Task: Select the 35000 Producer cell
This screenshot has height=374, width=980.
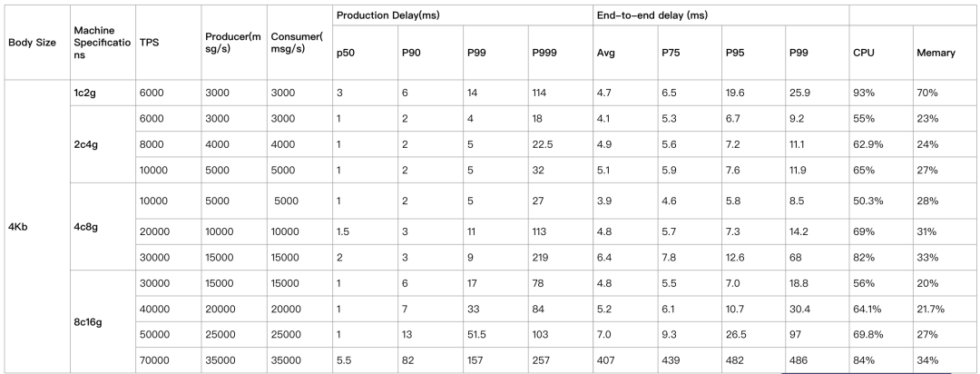Action: (234, 360)
